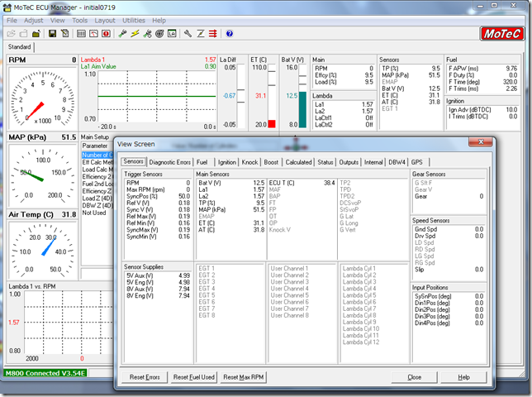Click the Air Temp (C) dial gauge
The image size is (532, 397).
[42, 251]
